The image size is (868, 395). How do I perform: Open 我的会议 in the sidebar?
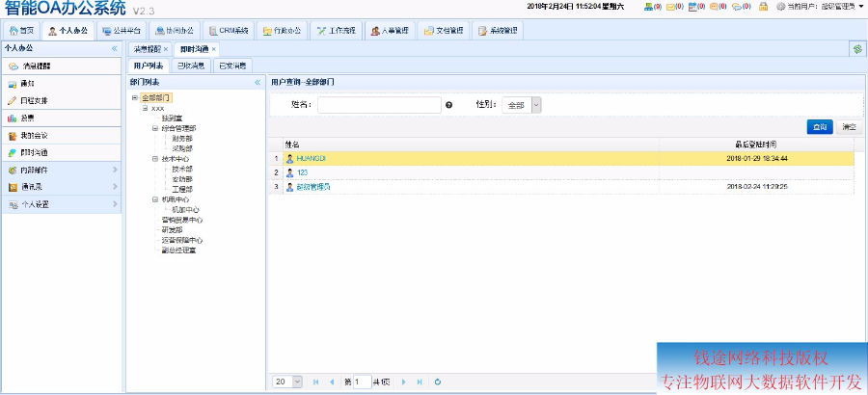(61, 136)
